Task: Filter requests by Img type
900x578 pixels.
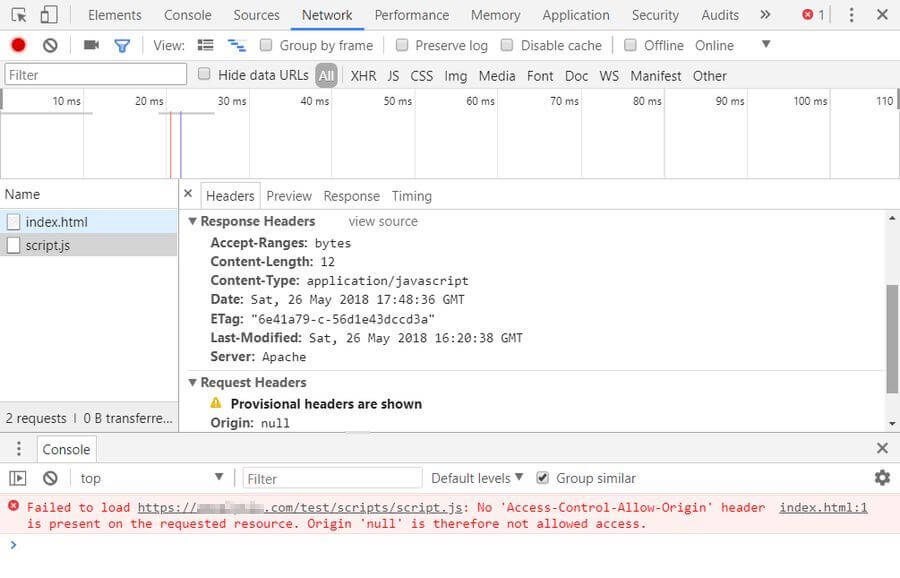Action: [x=456, y=76]
